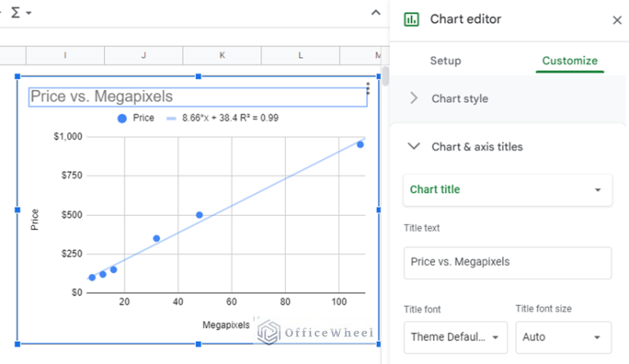Image resolution: width=629 pixels, height=364 pixels.
Task: Collapse the toolbar with the up chevron
Action: tap(375, 13)
